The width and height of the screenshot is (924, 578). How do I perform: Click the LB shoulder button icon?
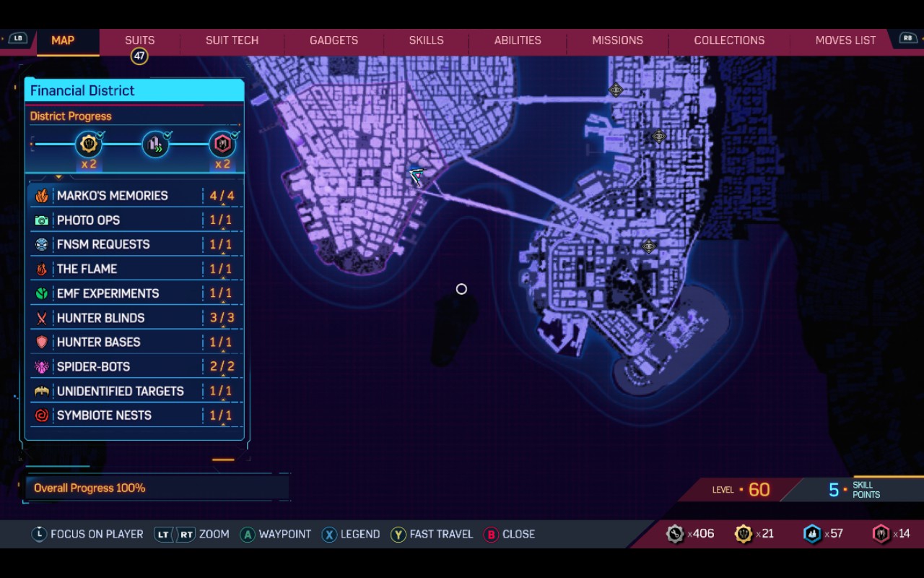17,38
